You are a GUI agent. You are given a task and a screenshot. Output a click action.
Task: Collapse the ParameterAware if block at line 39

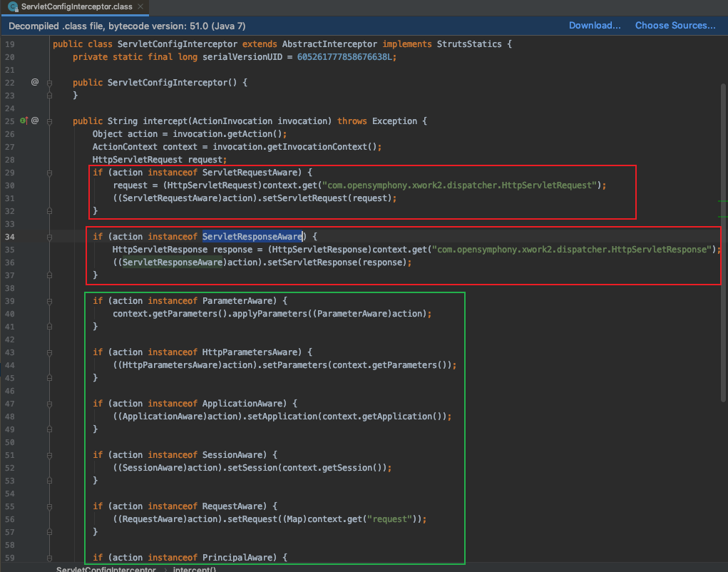click(x=49, y=301)
